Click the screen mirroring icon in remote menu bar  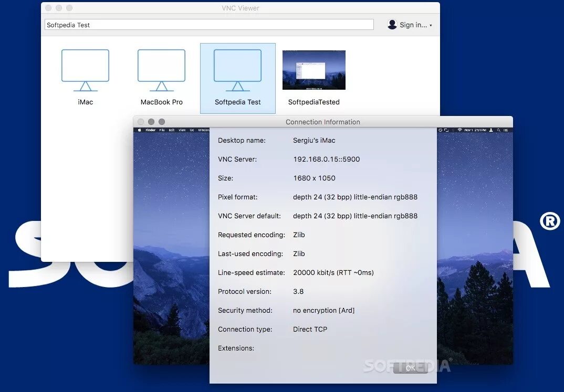[x=446, y=130]
